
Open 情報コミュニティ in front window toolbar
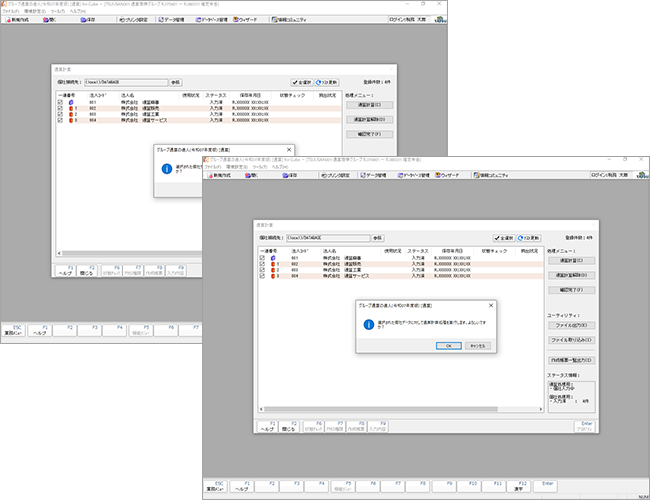[x=491, y=176]
